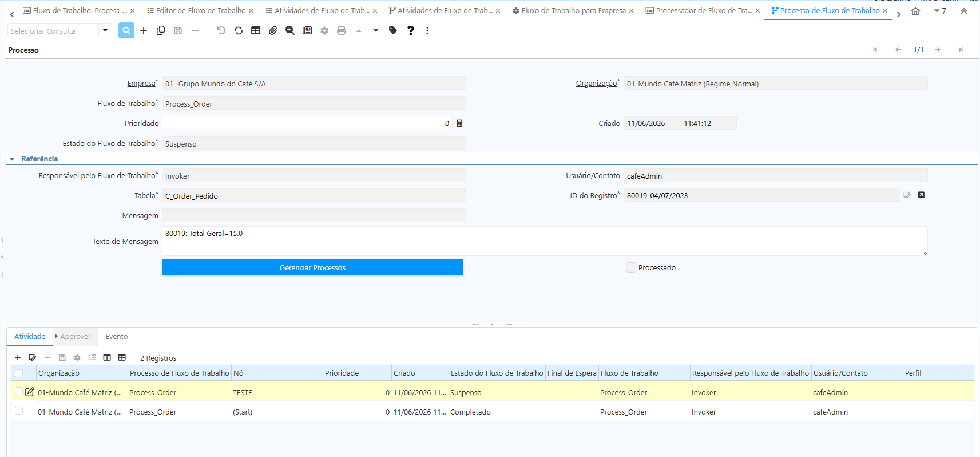Click the Copy Record icon
The width and height of the screenshot is (980, 457).
coord(161,30)
